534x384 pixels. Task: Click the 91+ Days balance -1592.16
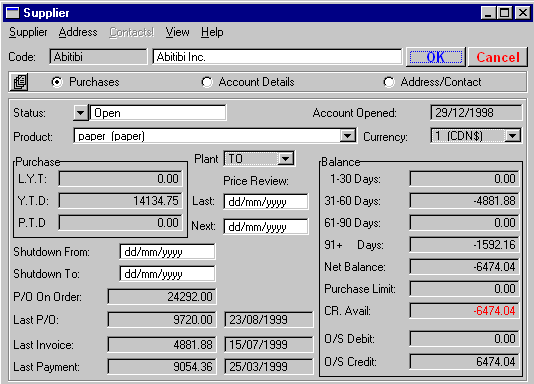[x=464, y=245]
